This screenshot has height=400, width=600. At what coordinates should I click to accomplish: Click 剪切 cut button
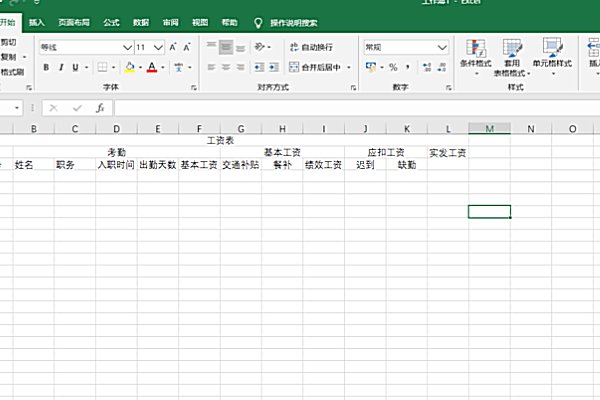[8, 42]
